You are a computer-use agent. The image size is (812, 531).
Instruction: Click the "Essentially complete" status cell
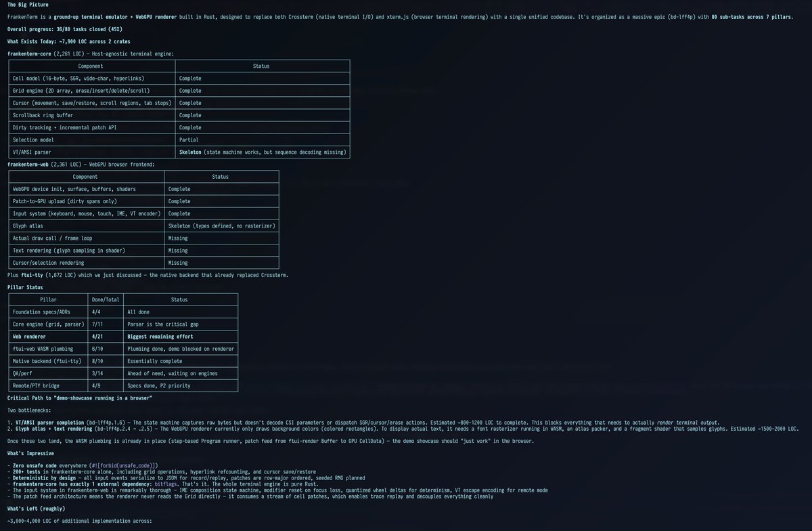(x=181, y=361)
